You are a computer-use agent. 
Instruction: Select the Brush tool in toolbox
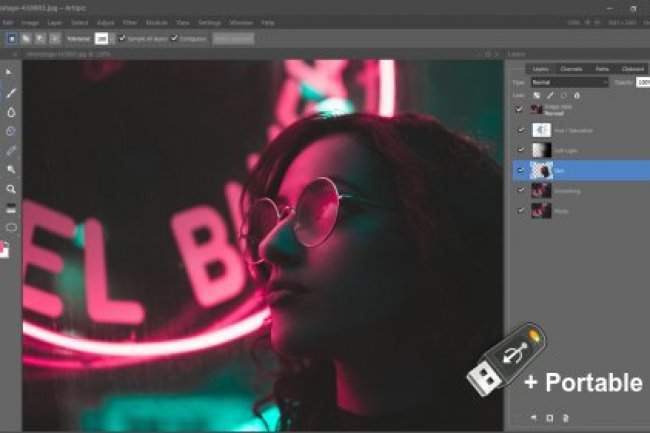pos(11,93)
